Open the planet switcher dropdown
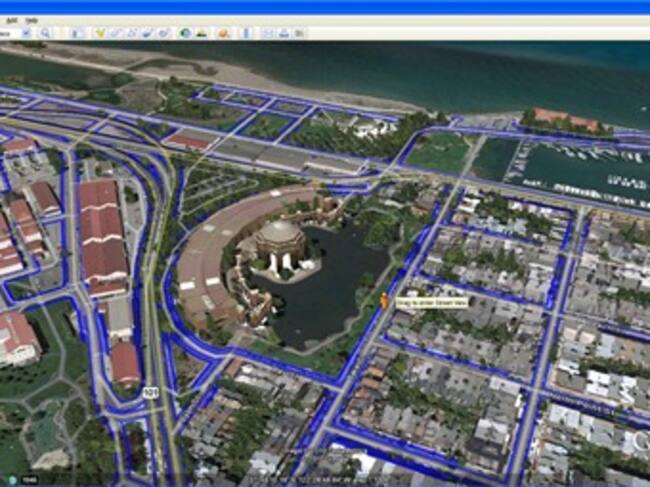Viewport: 650px width, 487px height. click(x=223, y=33)
